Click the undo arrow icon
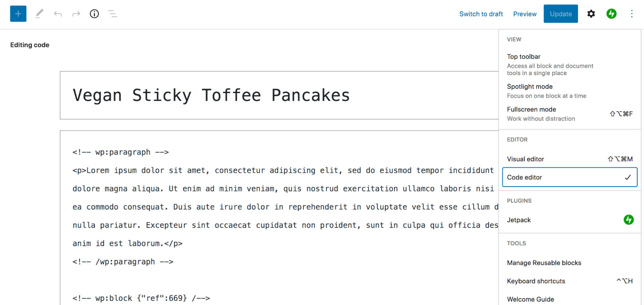The height and width of the screenshot is (305, 644). (58, 14)
